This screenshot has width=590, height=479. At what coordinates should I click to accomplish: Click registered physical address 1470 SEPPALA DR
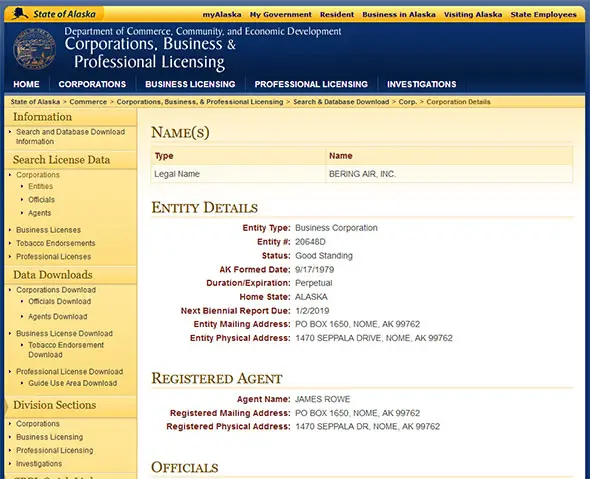368,427
